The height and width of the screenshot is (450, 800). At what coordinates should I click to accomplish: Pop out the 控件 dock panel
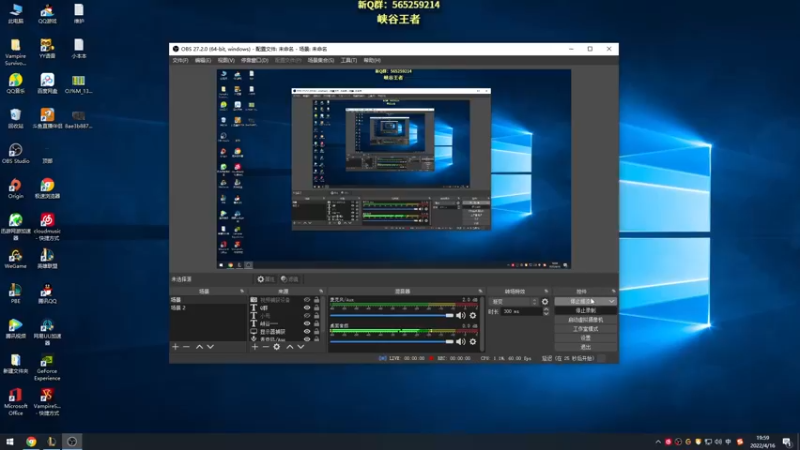(x=613, y=291)
